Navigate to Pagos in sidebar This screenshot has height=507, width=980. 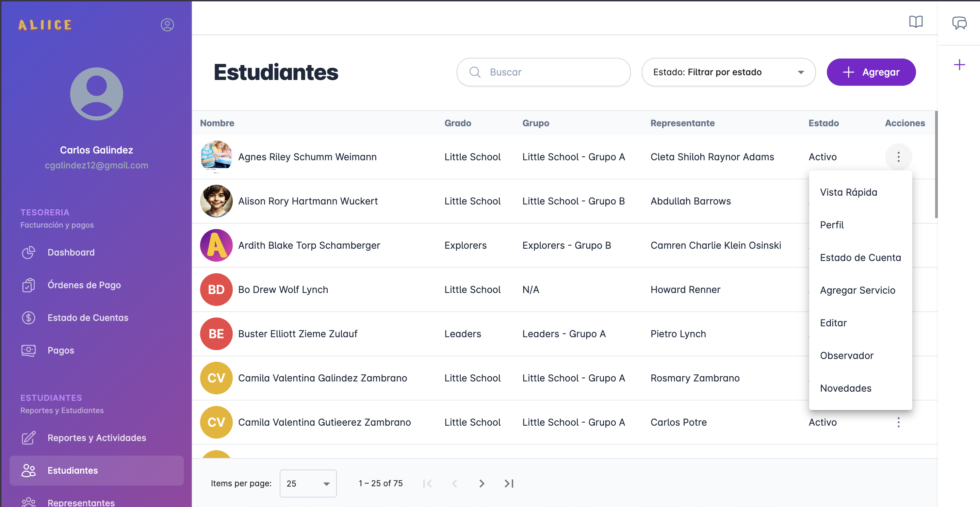pos(61,350)
